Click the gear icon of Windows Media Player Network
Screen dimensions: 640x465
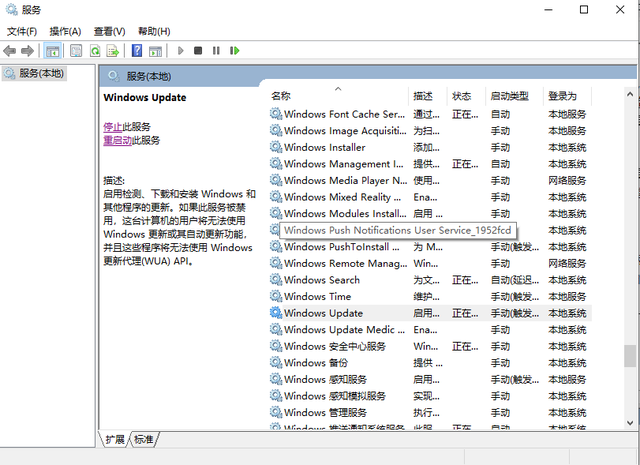pos(276,180)
